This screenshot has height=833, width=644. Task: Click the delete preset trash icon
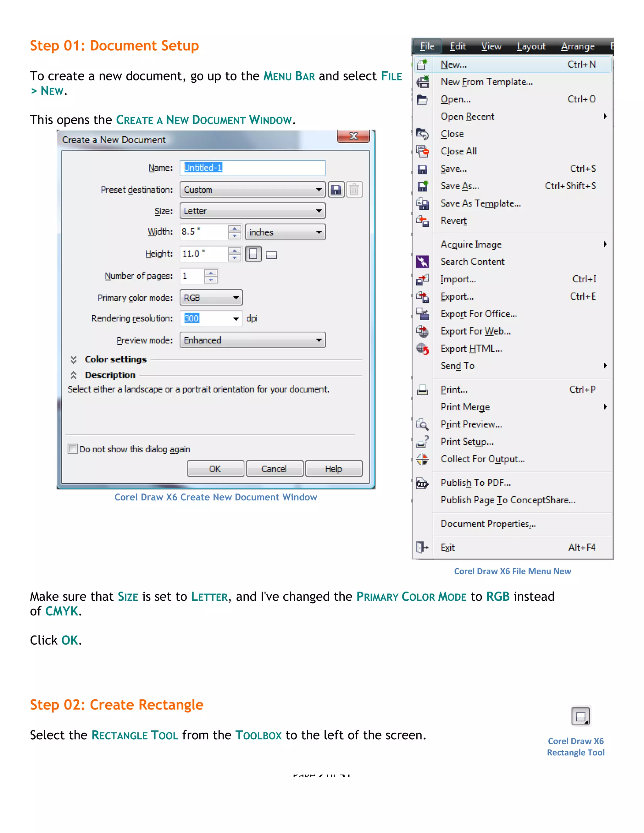354,190
